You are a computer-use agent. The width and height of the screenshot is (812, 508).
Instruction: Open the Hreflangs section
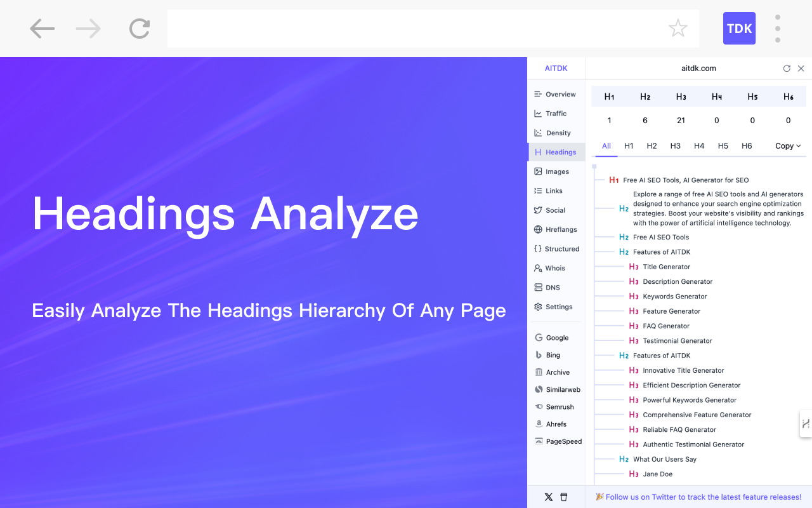click(556, 229)
